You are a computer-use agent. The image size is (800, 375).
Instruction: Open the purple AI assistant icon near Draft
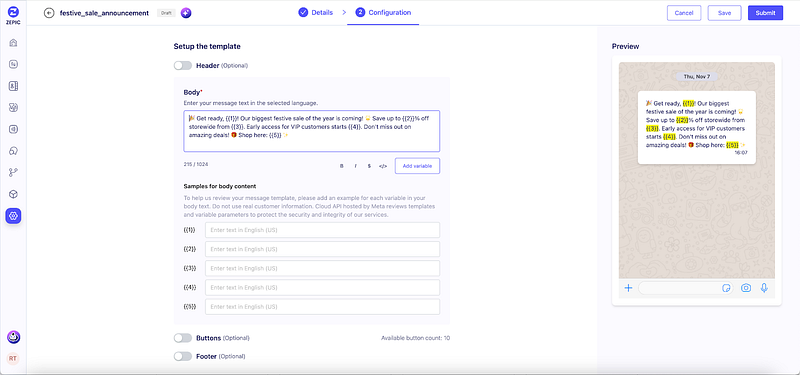tap(186, 13)
